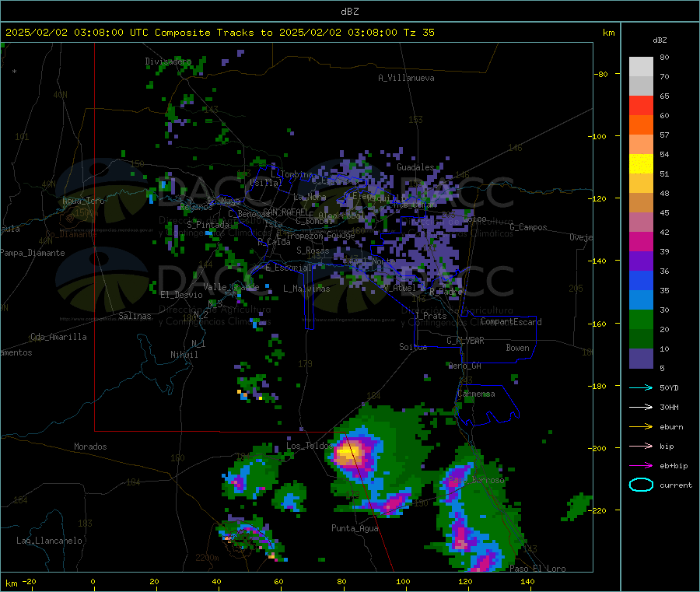The height and width of the screenshot is (592, 700).
Task: Select the slate purple 10–5 dBZ legend swatch
Action: [x=641, y=359]
